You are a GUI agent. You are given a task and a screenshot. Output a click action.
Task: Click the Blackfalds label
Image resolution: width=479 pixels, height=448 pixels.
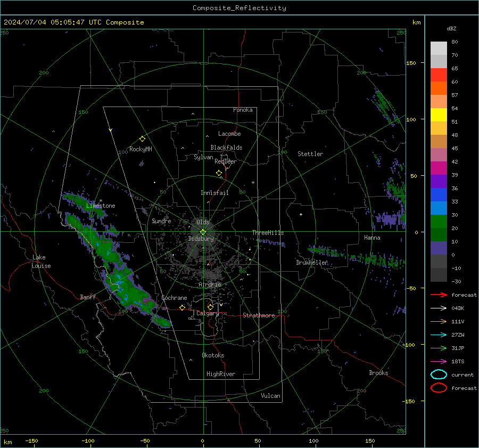click(x=226, y=148)
